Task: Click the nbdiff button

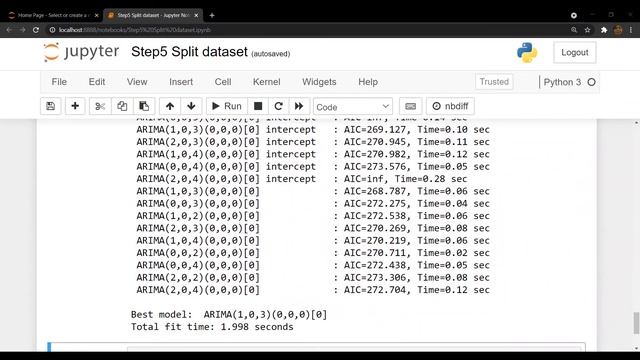Action: [450, 106]
